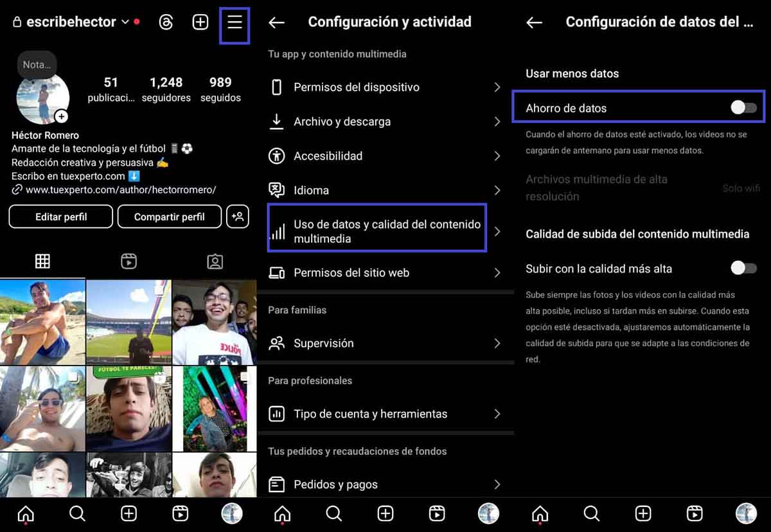This screenshot has height=532, width=771.
Task: Switch to the tagged photos tab
Action: [215, 262]
